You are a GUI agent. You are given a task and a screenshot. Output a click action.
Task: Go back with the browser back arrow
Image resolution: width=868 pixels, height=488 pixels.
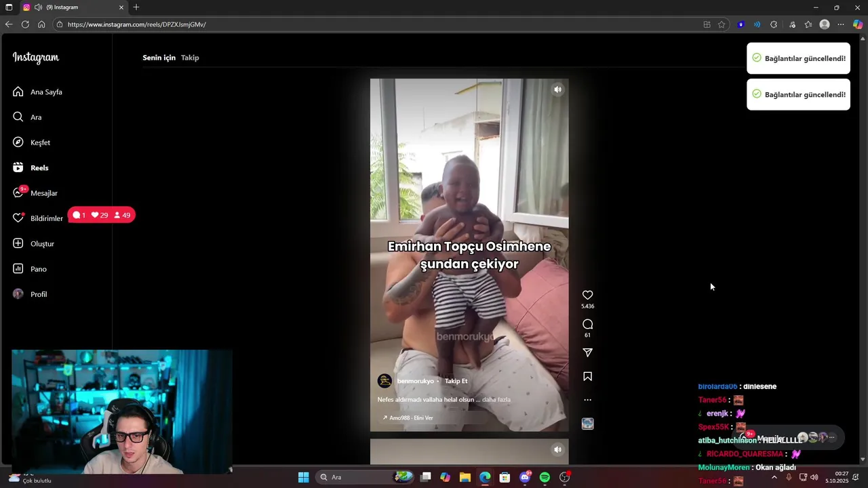pyautogui.click(x=9, y=24)
